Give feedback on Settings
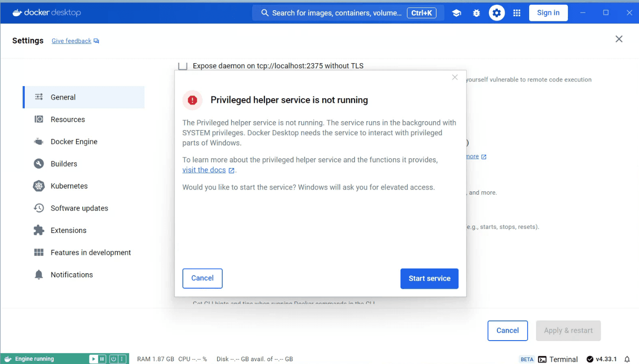 coord(71,41)
